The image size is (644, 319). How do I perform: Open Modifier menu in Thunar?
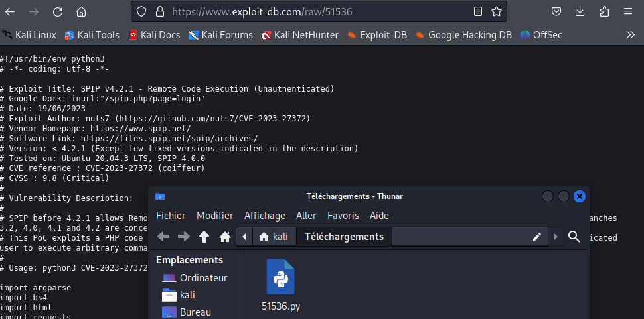tap(215, 216)
